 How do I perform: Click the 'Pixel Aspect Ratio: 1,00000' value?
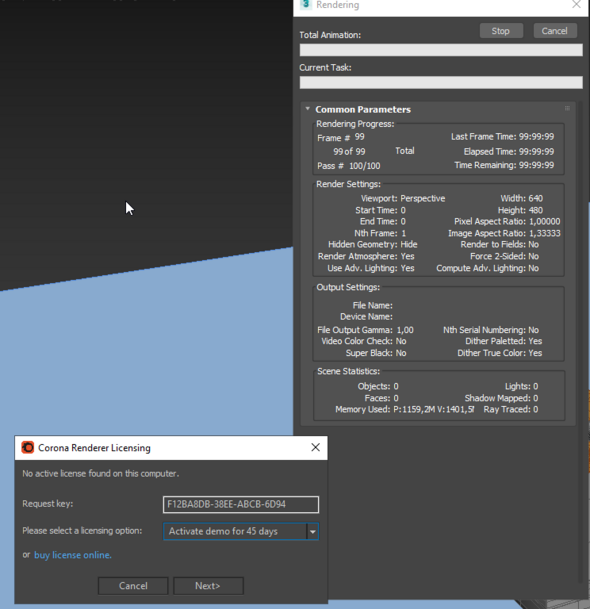click(507, 221)
